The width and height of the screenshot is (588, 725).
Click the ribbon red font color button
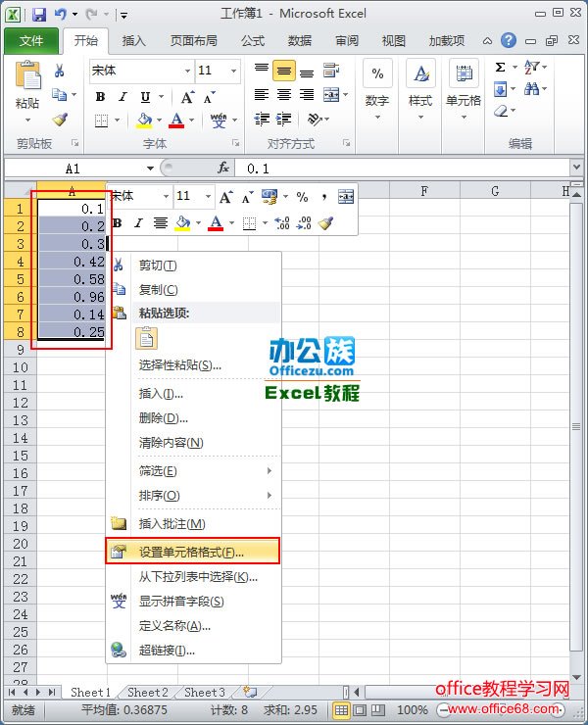click(176, 121)
